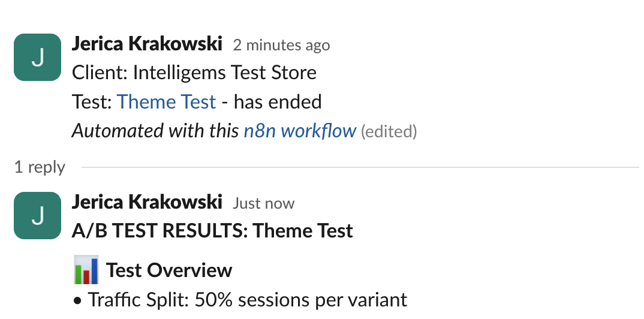Click the "2 minutes ago" timestamp
The height and width of the screenshot is (319, 644).
[x=281, y=45]
